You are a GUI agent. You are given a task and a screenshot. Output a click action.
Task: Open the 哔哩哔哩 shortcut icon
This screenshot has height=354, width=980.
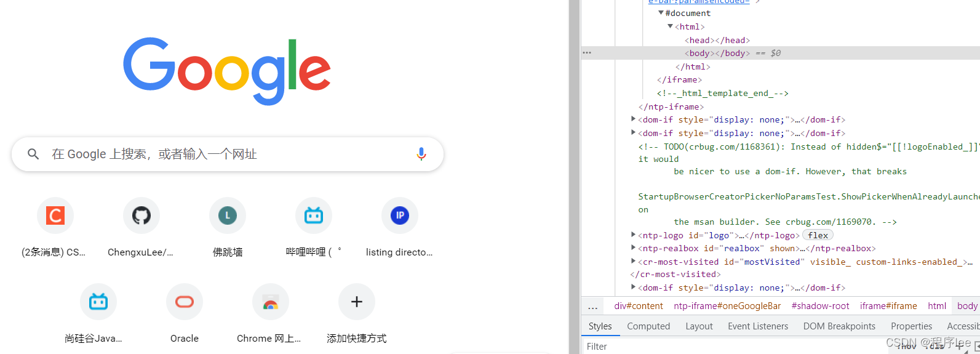pos(314,215)
